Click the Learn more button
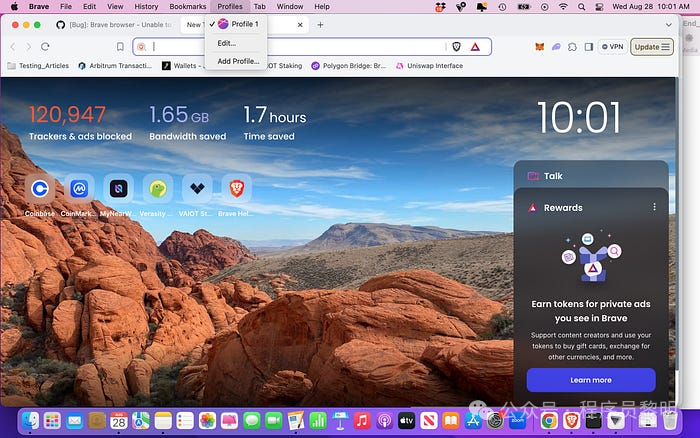Image resolution: width=700 pixels, height=438 pixels. point(591,380)
